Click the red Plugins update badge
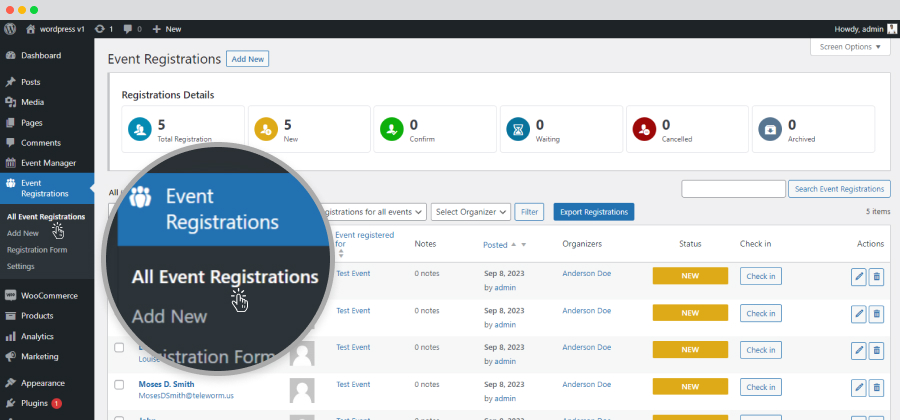This screenshot has width=900, height=420. click(x=56, y=403)
